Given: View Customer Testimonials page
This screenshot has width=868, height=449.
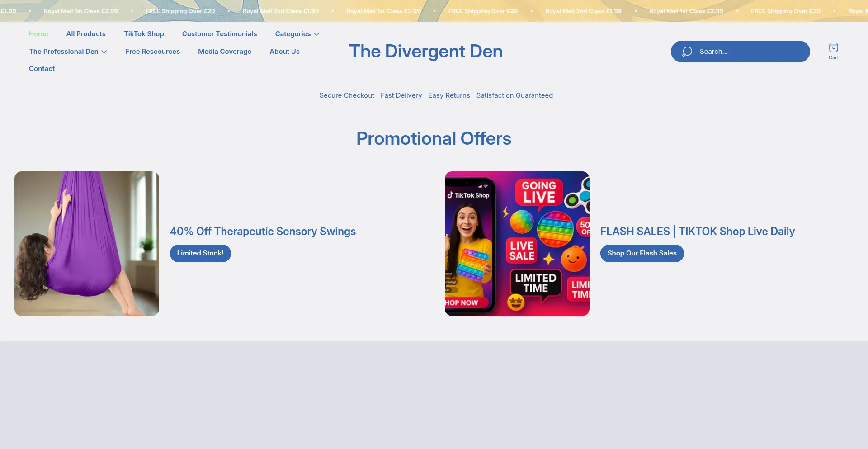Looking at the screenshot, I should [219, 34].
